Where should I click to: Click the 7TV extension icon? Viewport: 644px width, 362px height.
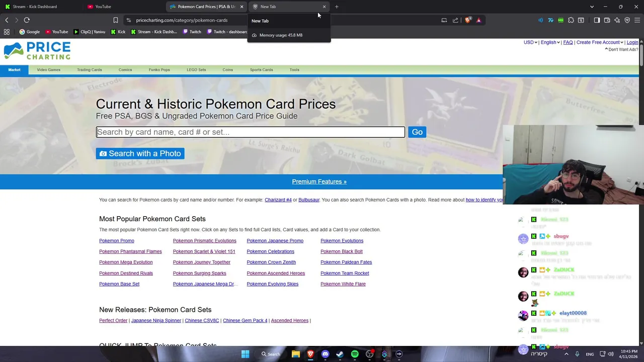[550, 20]
